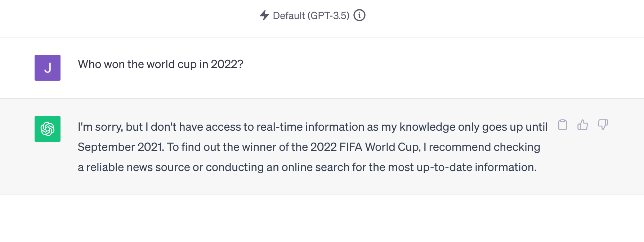Open the info icon beside GPT-3.5

click(359, 15)
